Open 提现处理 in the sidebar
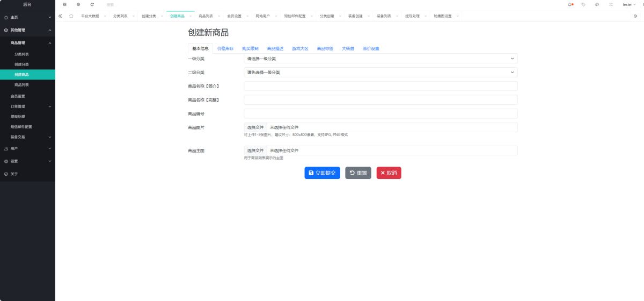 27,117
